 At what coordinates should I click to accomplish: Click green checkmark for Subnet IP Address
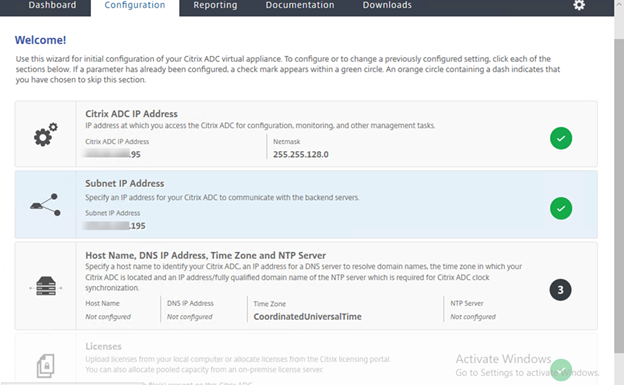[561, 208]
